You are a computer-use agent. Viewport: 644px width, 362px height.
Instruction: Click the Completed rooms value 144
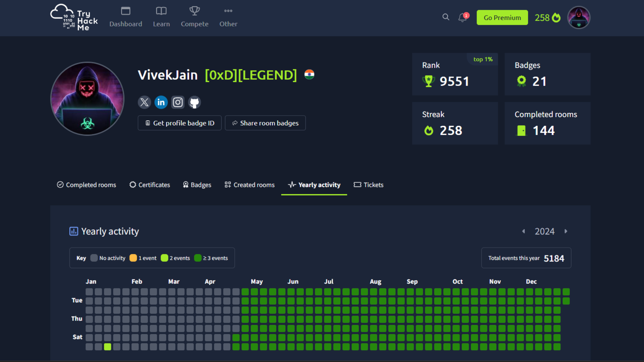[544, 130]
